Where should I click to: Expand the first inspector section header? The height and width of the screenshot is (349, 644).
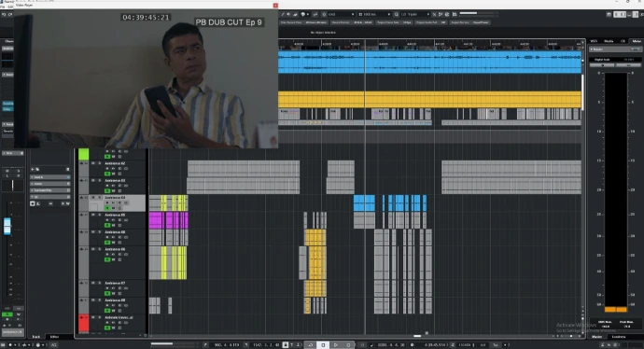click(50, 177)
